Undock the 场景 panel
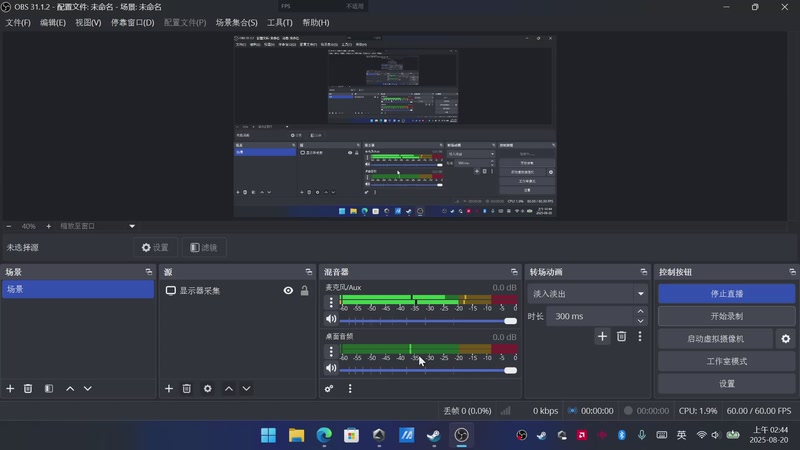Viewport: 800px width, 450px height. [148, 272]
